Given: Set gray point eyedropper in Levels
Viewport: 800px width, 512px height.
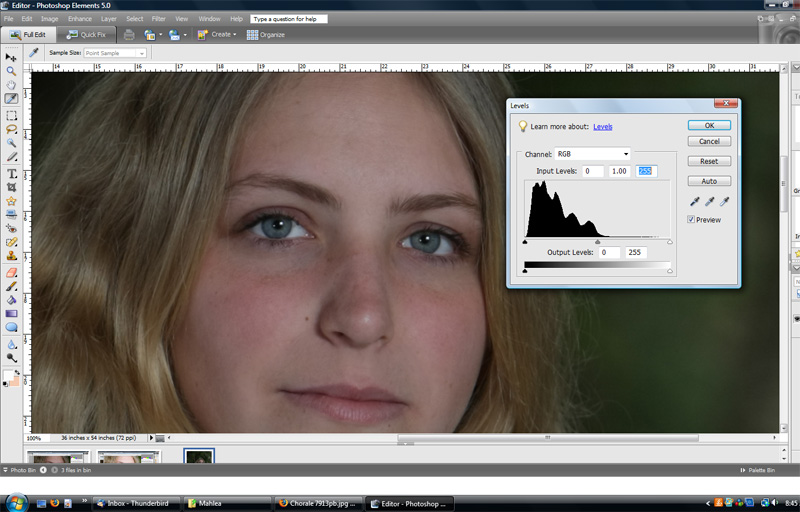Looking at the screenshot, I should 709,201.
